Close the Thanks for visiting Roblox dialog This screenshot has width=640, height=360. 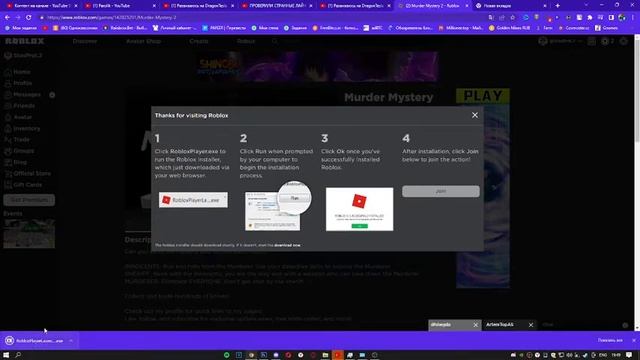(475, 116)
